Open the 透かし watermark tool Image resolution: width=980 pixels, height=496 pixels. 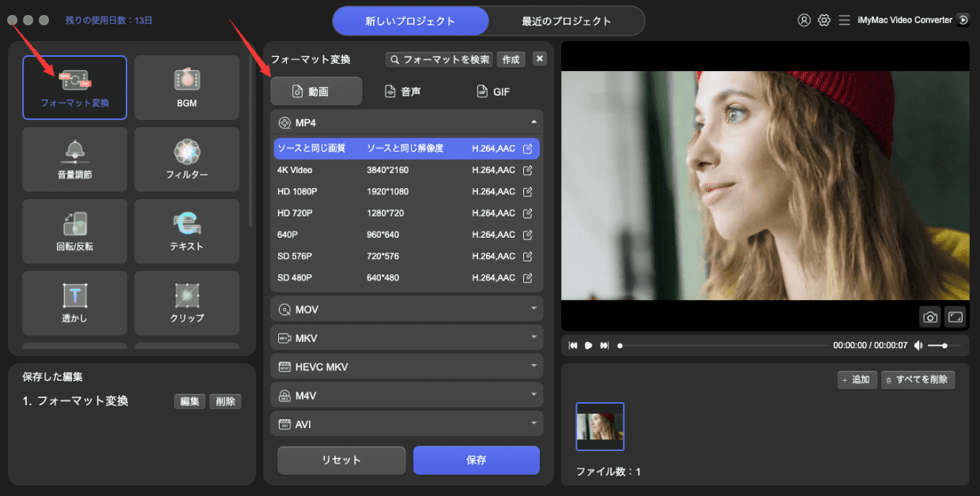coord(74,302)
